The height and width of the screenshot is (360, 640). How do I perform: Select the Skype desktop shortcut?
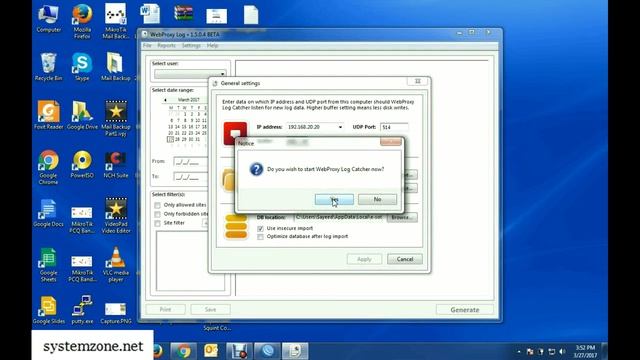pyautogui.click(x=82, y=67)
